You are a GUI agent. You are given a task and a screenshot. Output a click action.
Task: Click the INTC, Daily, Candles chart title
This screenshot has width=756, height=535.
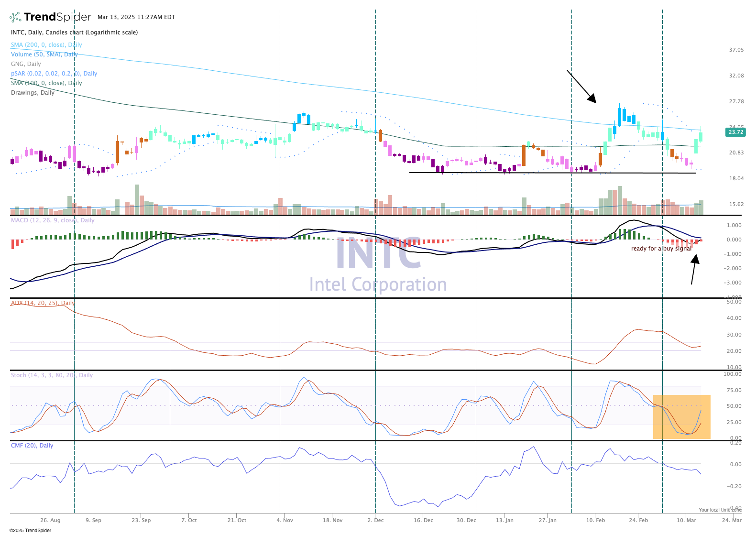coord(74,33)
